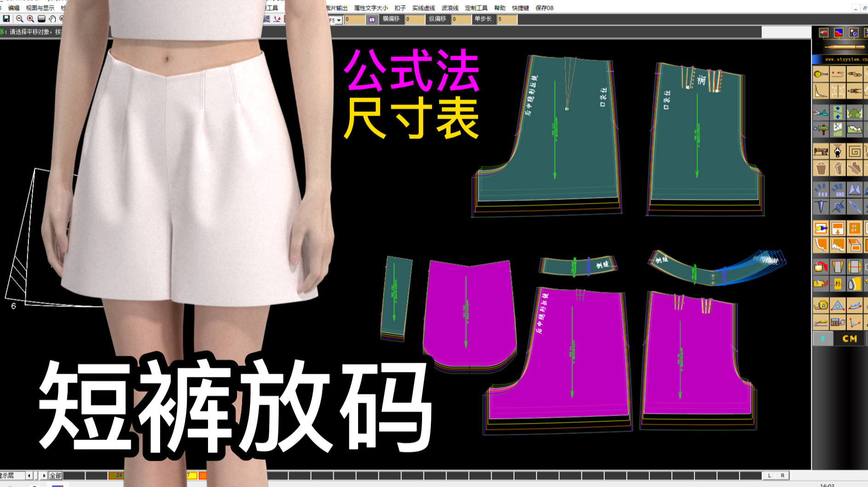Select the dart tool icon
Screen dimensions: 868x487
click(x=821, y=207)
